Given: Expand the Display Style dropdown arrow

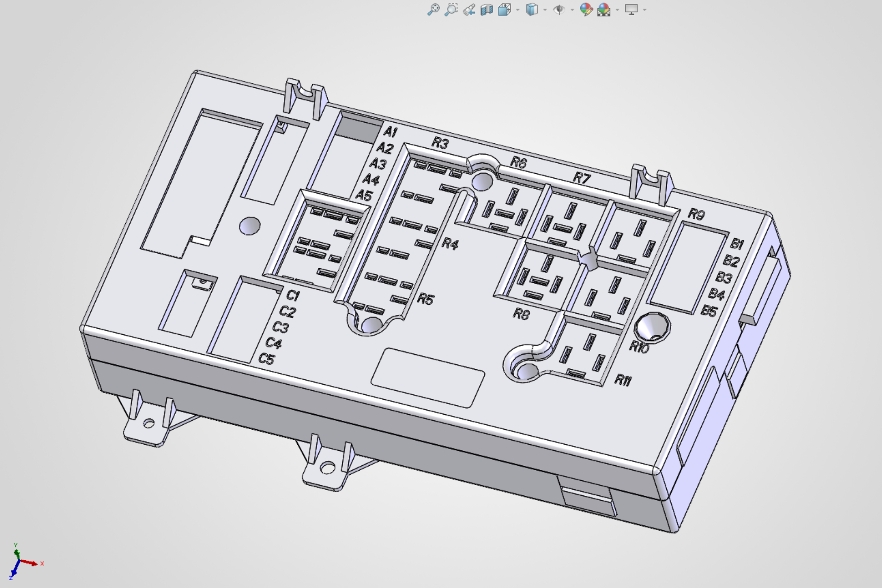Looking at the screenshot, I should pos(545,10).
